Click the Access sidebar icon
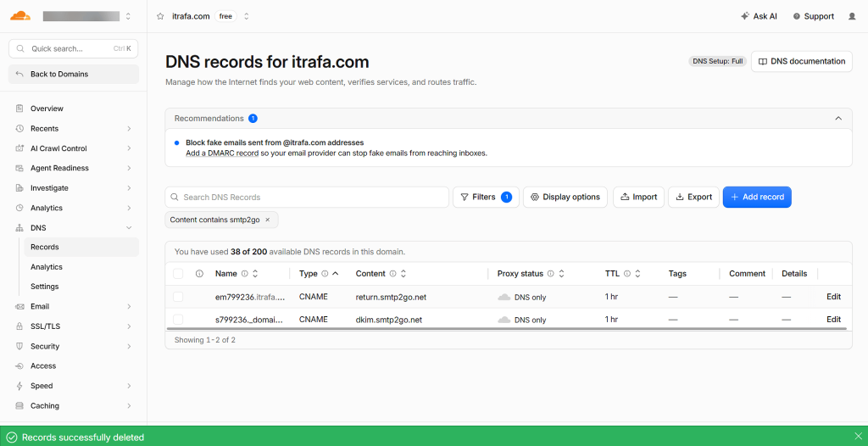The height and width of the screenshot is (446, 868). click(x=19, y=365)
